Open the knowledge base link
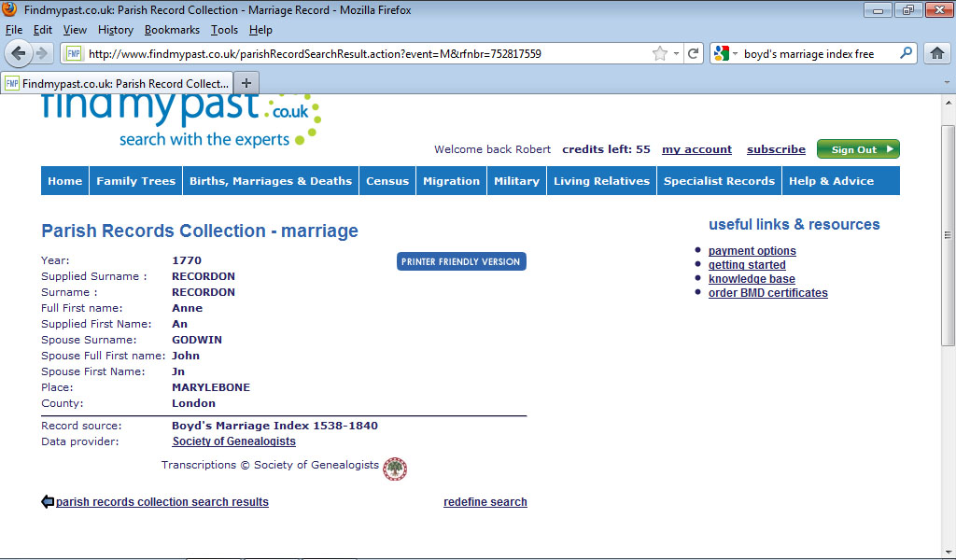The width and height of the screenshot is (956, 560). click(x=752, y=278)
